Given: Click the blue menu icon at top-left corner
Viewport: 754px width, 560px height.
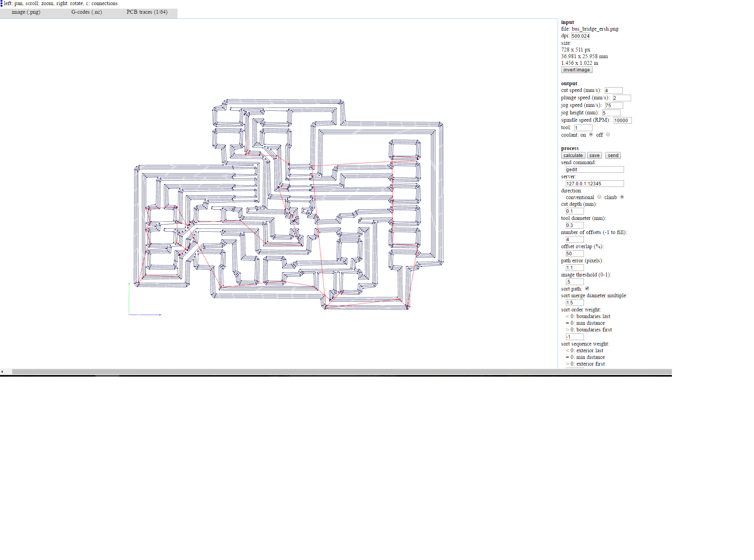Looking at the screenshot, I should pos(2,4).
